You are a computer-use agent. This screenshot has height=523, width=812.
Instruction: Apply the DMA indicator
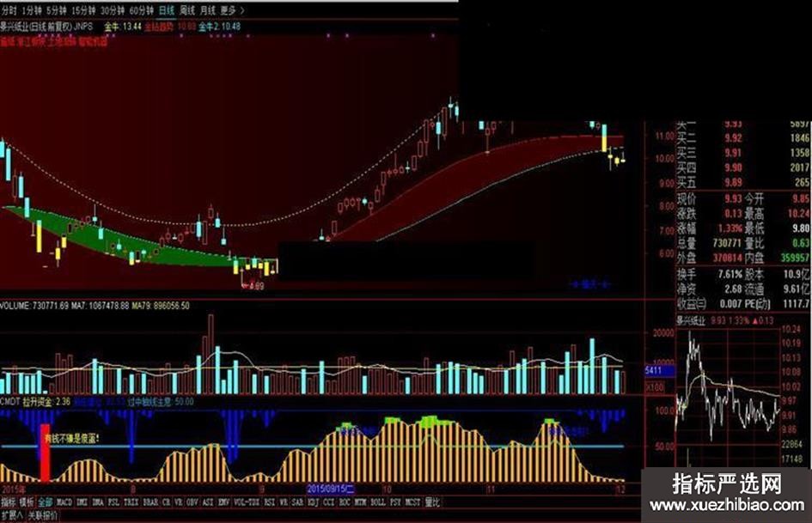[x=97, y=502]
